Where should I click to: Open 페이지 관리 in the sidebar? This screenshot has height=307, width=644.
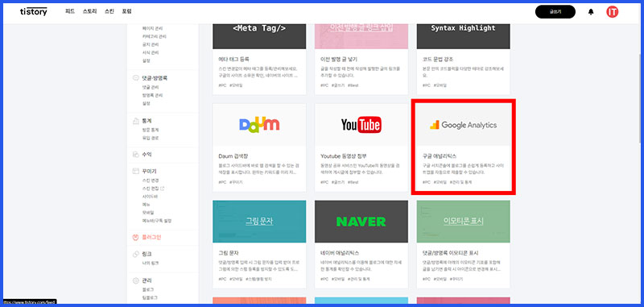pos(152,28)
